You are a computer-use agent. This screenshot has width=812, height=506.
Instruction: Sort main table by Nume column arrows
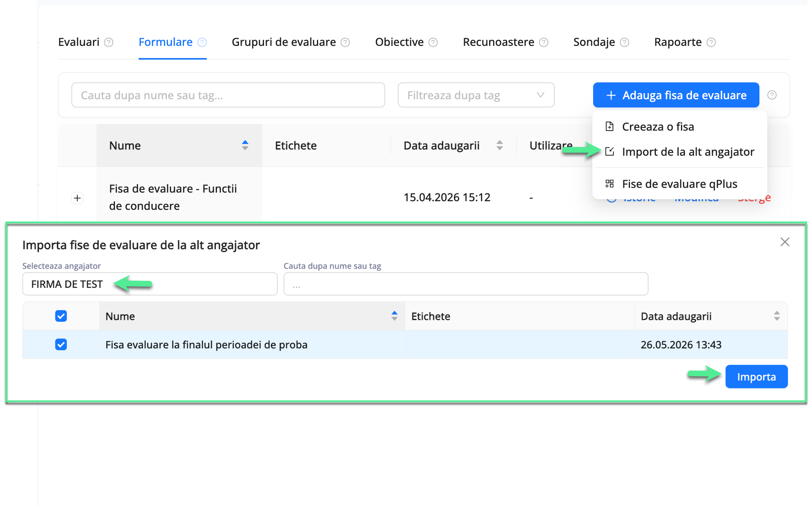point(245,145)
